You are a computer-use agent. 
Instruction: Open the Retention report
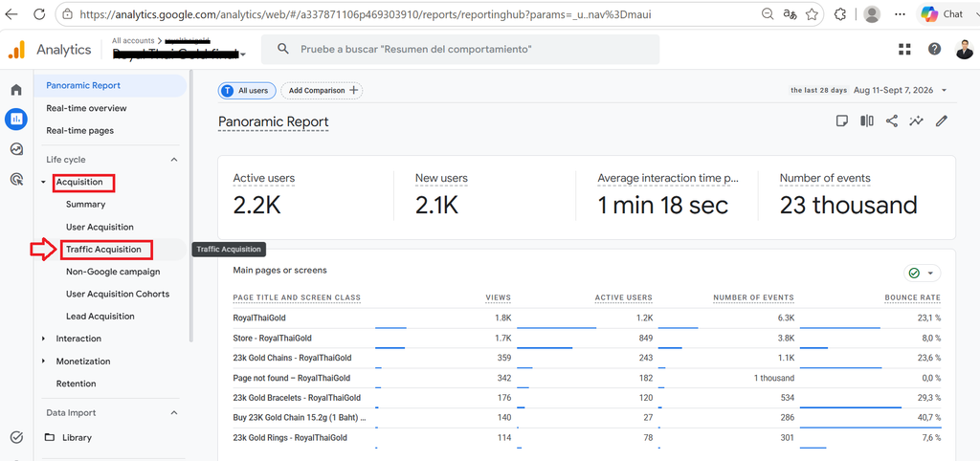pos(77,384)
